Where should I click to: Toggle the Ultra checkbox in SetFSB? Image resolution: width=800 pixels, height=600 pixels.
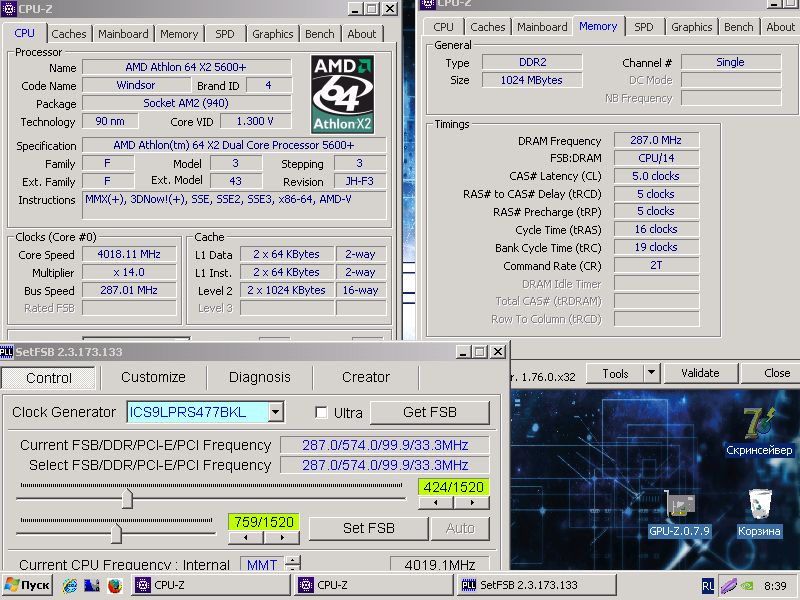pos(321,412)
